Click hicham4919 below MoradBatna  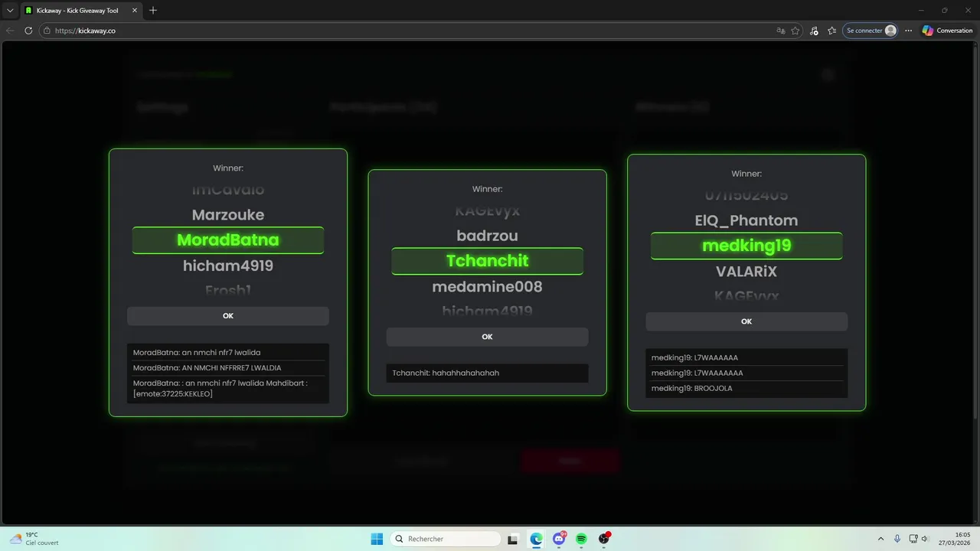(228, 266)
